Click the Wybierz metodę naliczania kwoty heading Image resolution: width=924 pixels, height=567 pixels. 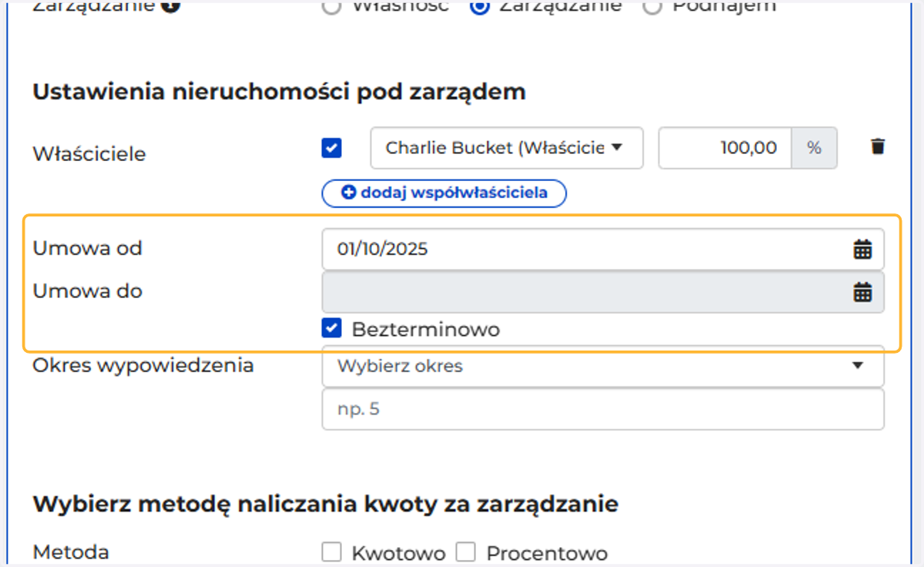click(x=326, y=505)
